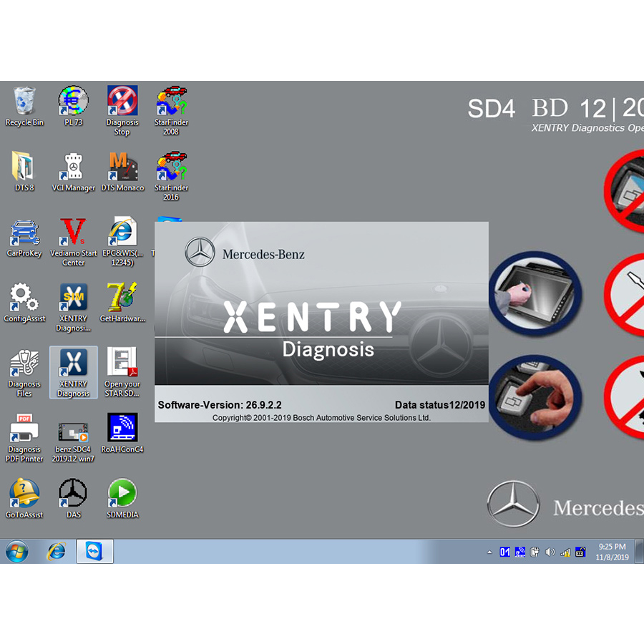644x644 pixels.
Task: Click the highlighted XENTRY Diagnosis shortcut
Action: tap(73, 365)
